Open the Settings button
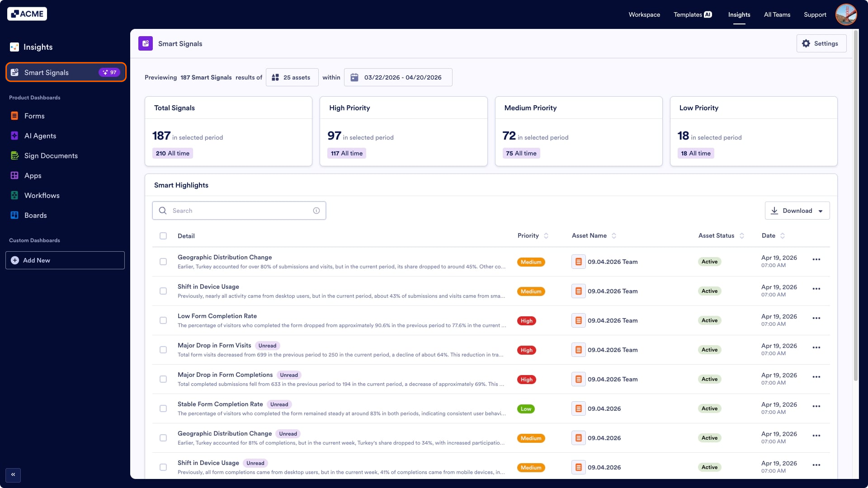Screen dimensions: 868x488 [821, 43]
